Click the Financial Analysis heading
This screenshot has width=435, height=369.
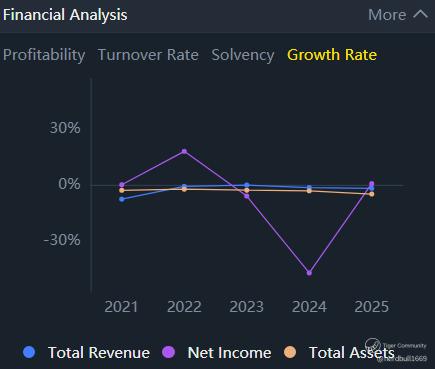pyautogui.click(x=65, y=15)
